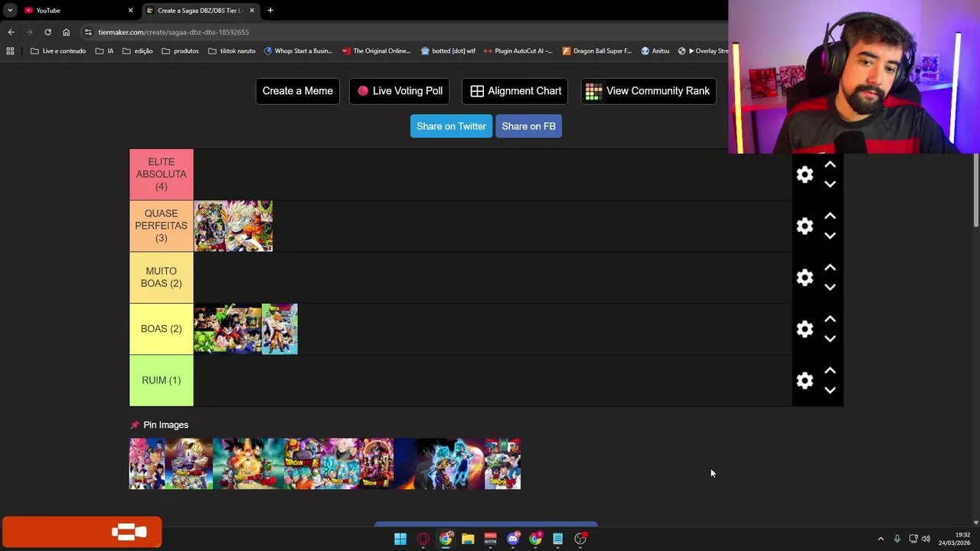980x551 pixels.
Task: Open a new browser tab
Action: coord(270,11)
